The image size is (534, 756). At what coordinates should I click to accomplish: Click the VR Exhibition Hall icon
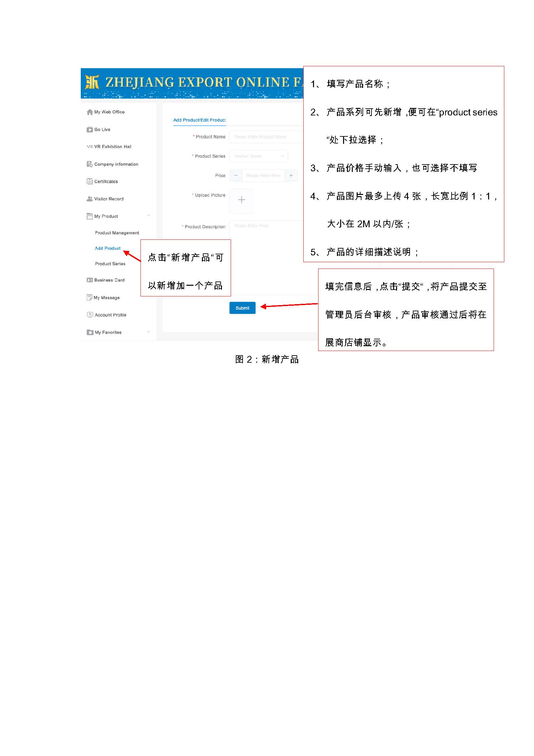pos(89,147)
